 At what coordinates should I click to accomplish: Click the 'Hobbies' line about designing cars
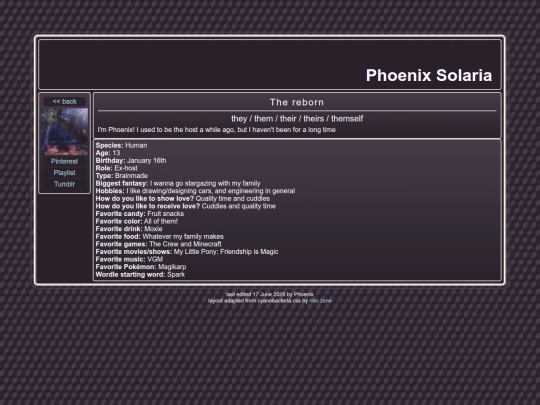pos(195,191)
